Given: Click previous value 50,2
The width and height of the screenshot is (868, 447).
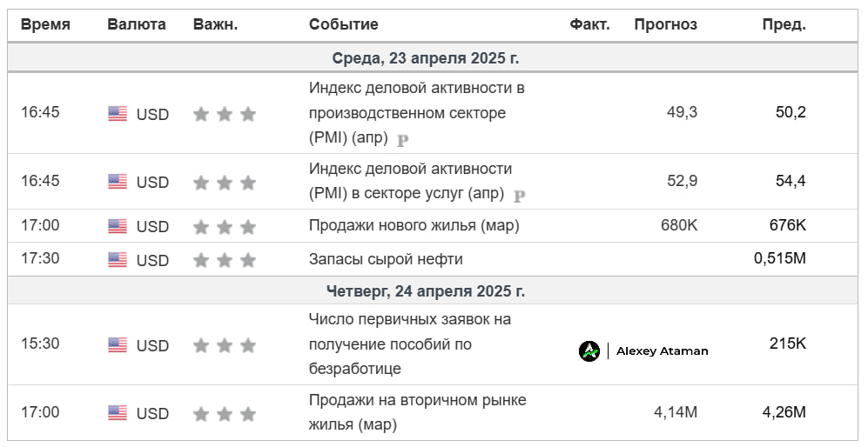Looking at the screenshot, I should click(x=791, y=112).
